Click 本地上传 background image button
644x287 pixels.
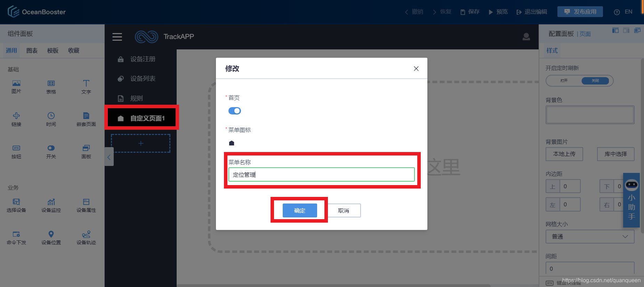coord(564,154)
